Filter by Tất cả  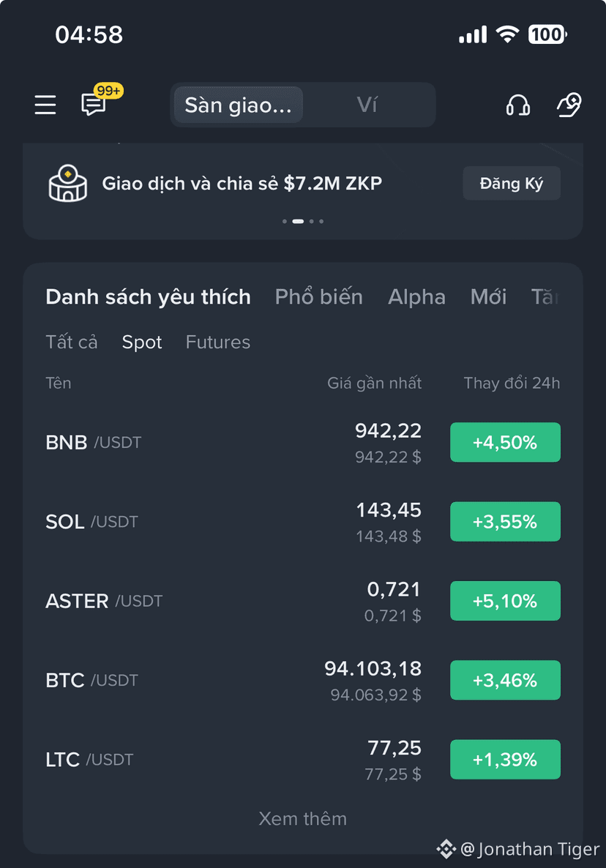[72, 342]
